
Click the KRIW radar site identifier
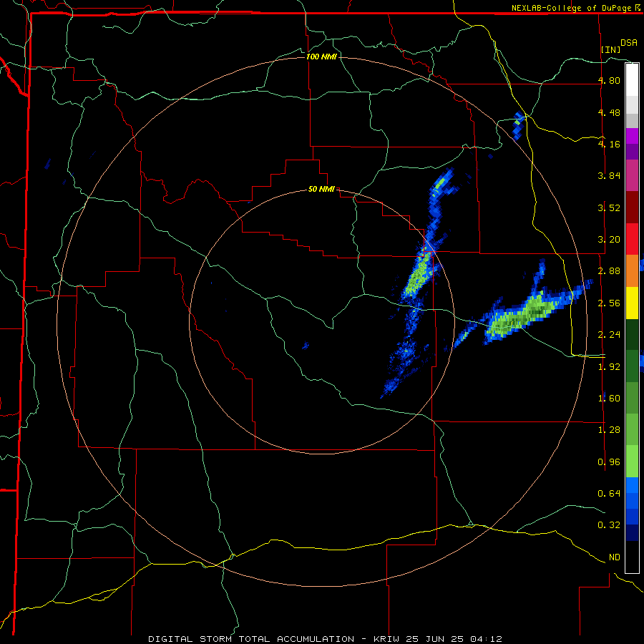point(386,639)
